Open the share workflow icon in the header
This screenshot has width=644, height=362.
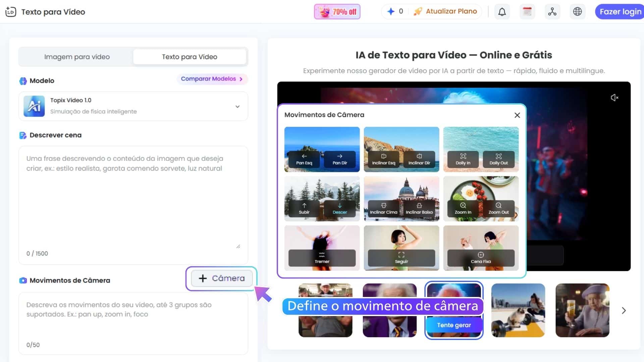(x=552, y=11)
